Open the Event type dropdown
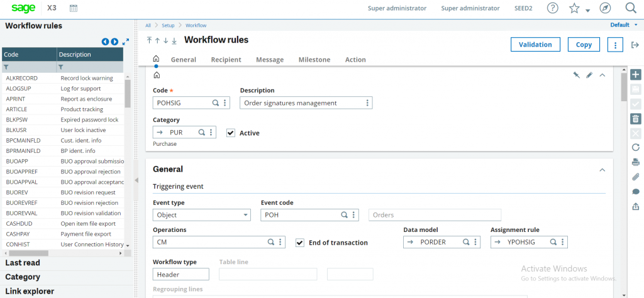Viewport: 644px width, 298px height. coord(201,214)
